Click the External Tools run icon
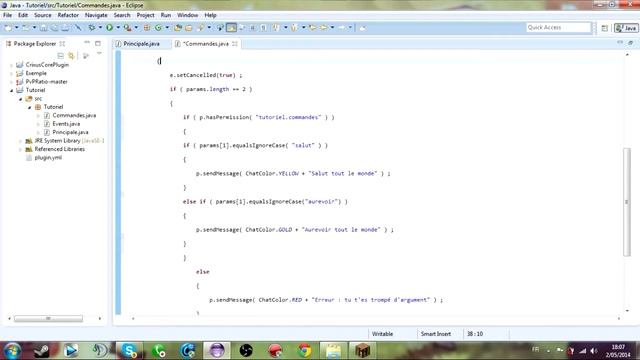Viewport: 640px width, 360px height. click(x=127, y=28)
